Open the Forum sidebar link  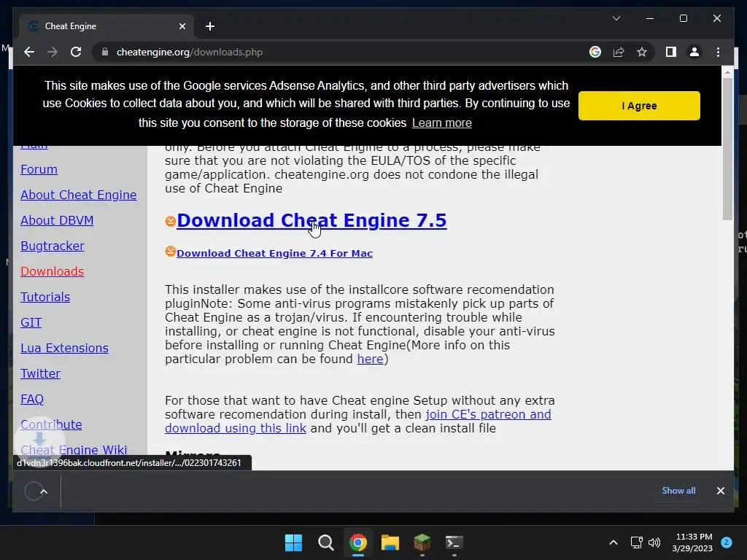[39, 169]
